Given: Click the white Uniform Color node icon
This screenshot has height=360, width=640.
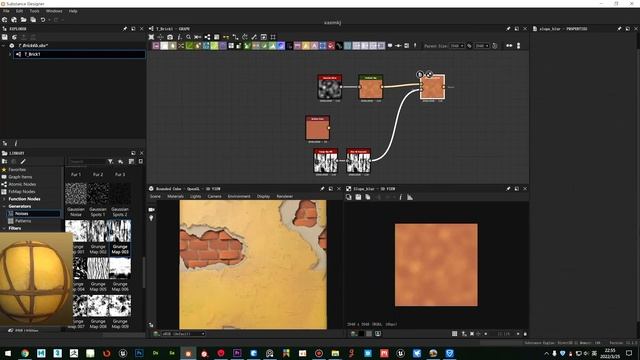Looking at the screenshot, I should 164,46.
